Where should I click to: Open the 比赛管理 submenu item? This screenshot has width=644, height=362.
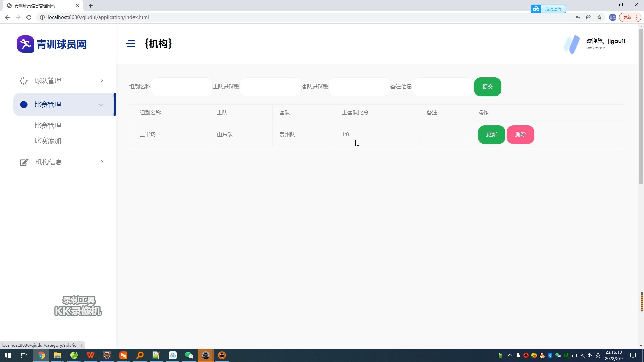click(48, 125)
